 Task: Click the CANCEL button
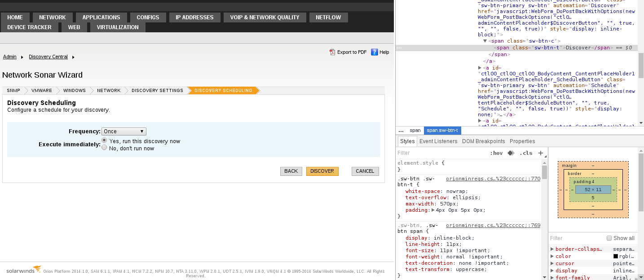pos(365,171)
